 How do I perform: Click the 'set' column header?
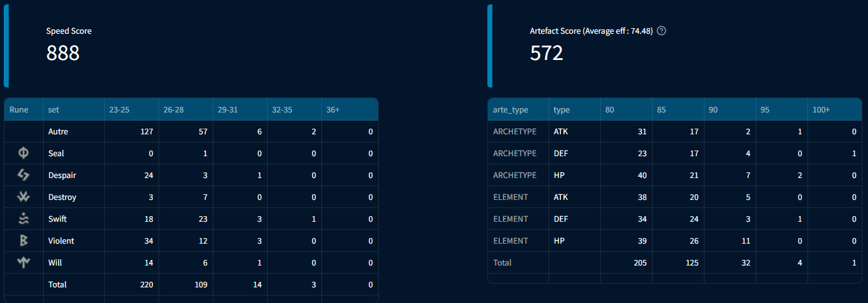(54, 109)
